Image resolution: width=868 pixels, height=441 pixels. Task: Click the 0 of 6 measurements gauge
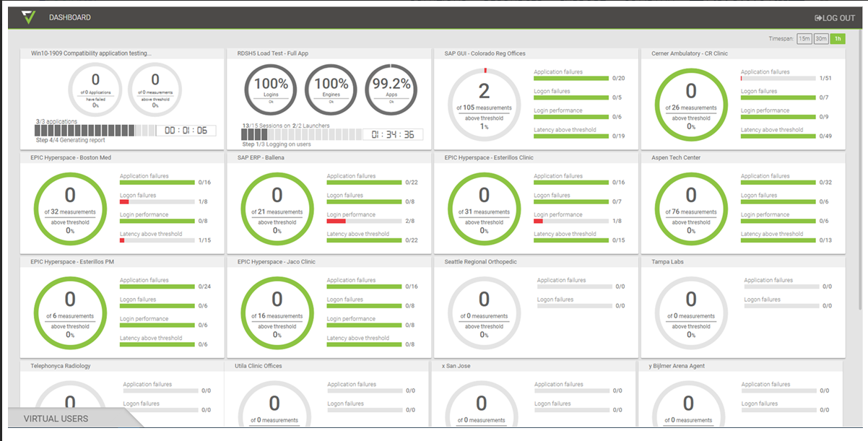click(70, 312)
